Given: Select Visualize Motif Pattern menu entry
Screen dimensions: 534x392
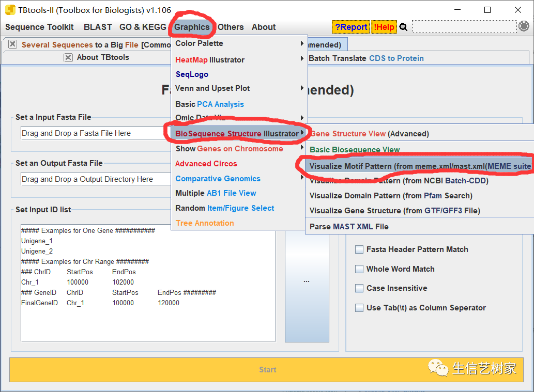Looking at the screenshot, I should coord(420,166).
